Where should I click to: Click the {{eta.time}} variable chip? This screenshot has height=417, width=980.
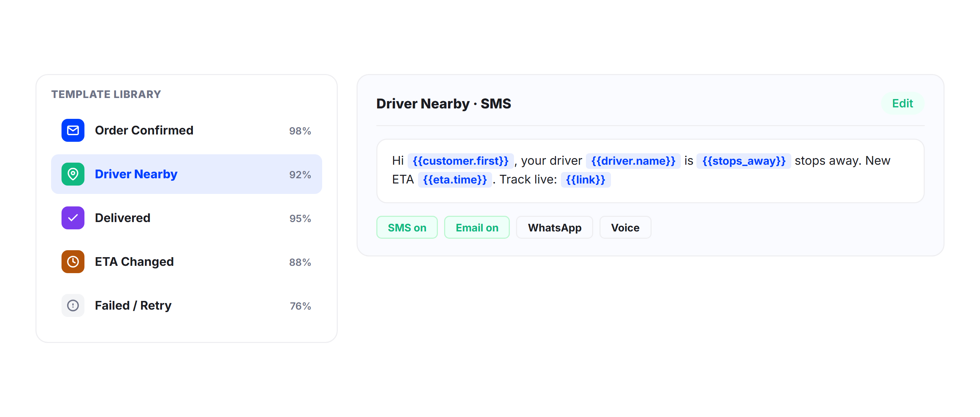tap(455, 180)
